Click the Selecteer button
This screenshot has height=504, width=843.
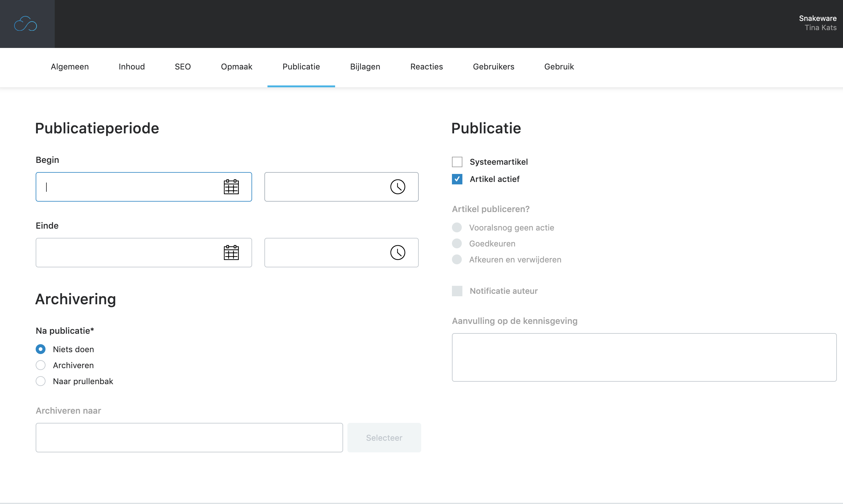[x=384, y=438]
